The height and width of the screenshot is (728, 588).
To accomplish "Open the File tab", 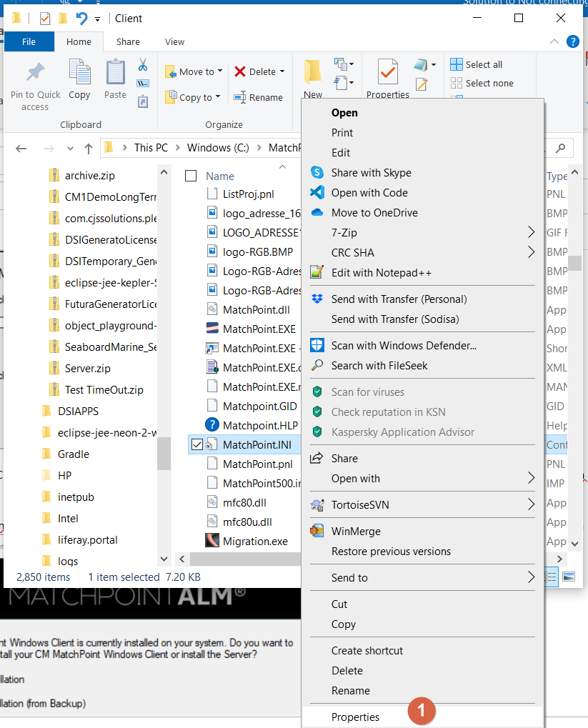I will 29,41.
